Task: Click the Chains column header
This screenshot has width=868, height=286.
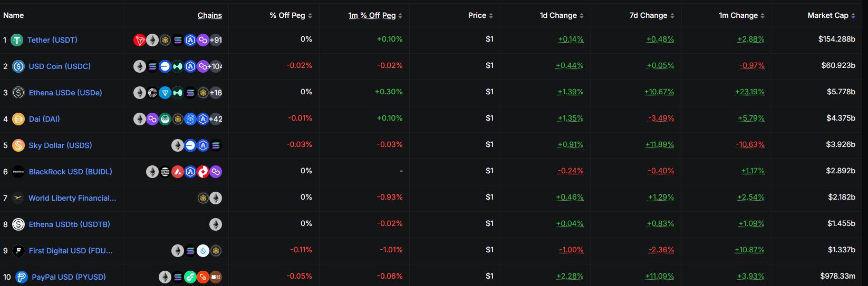Action: coord(210,16)
